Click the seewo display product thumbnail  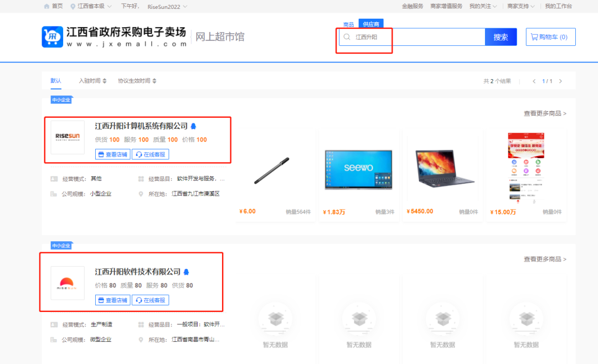point(359,169)
